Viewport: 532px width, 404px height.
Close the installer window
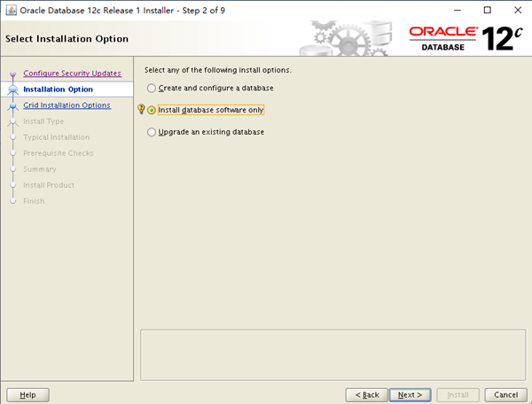[x=518, y=10]
